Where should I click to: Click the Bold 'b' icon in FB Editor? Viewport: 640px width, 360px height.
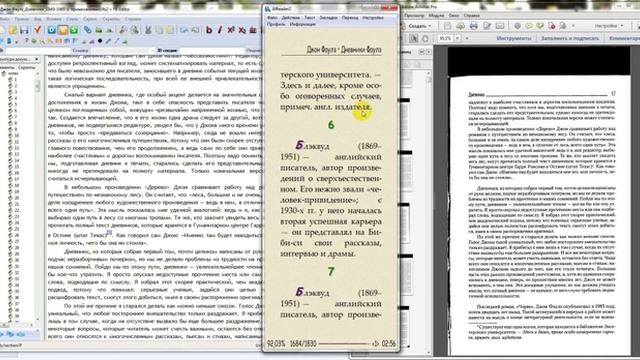[x=209, y=30]
